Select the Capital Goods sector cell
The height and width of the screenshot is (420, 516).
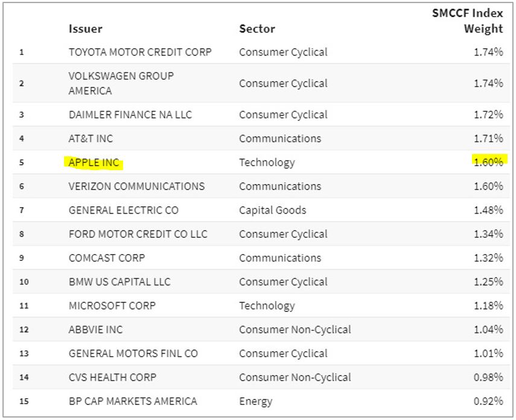[x=273, y=210]
